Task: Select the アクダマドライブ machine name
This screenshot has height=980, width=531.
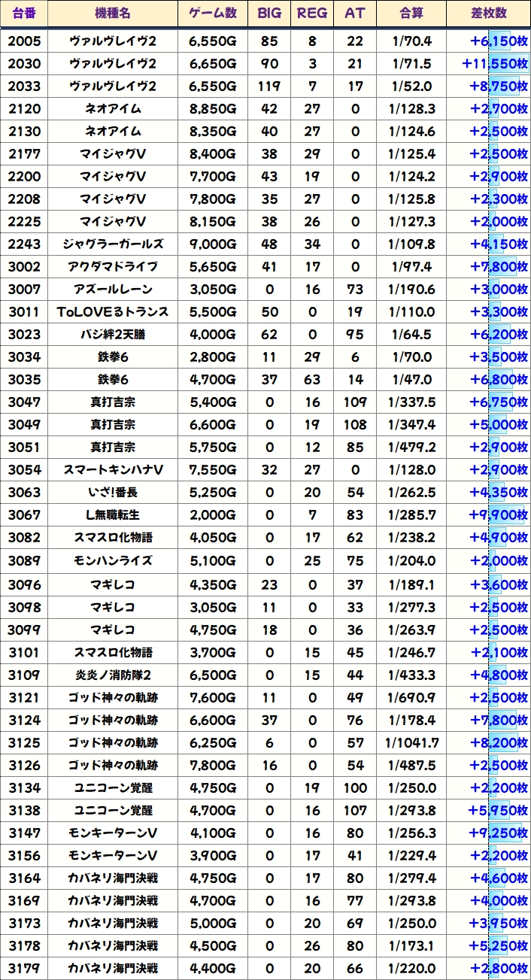Action: tap(113, 267)
